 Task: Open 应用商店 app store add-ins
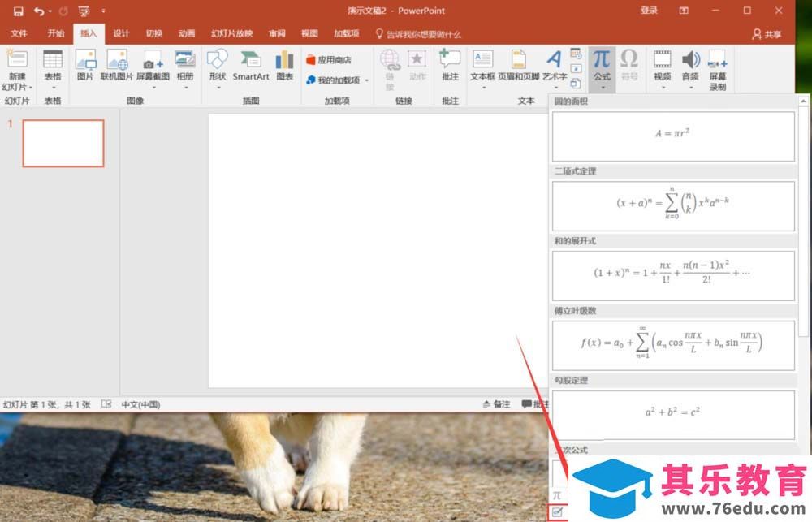click(x=329, y=59)
